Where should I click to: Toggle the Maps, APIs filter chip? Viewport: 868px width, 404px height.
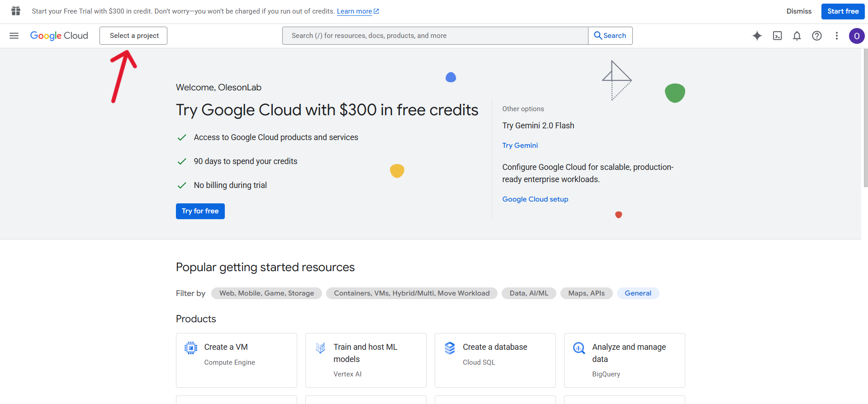point(586,293)
